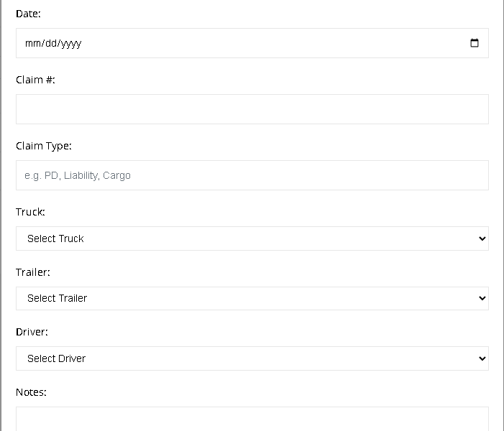Click into the Claim Type input box

pyautogui.click(x=252, y=175)
